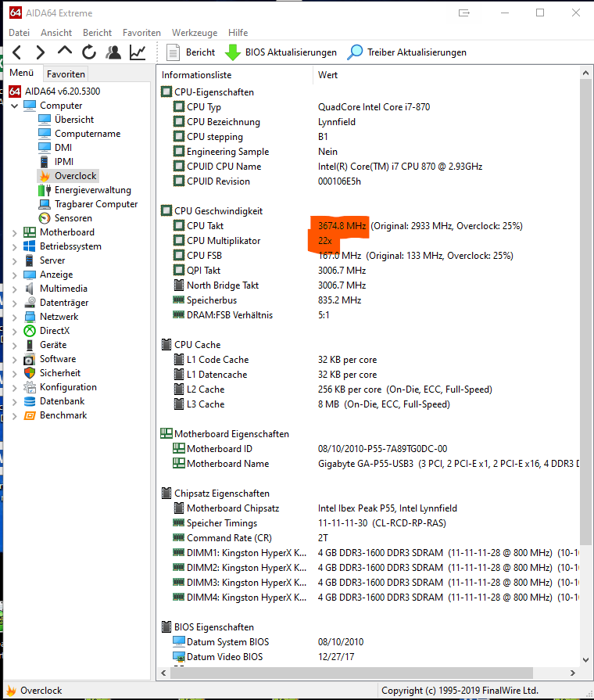Go up one level with the up arrow icon
Screen dimensions: 594x700
pos(65,51)
